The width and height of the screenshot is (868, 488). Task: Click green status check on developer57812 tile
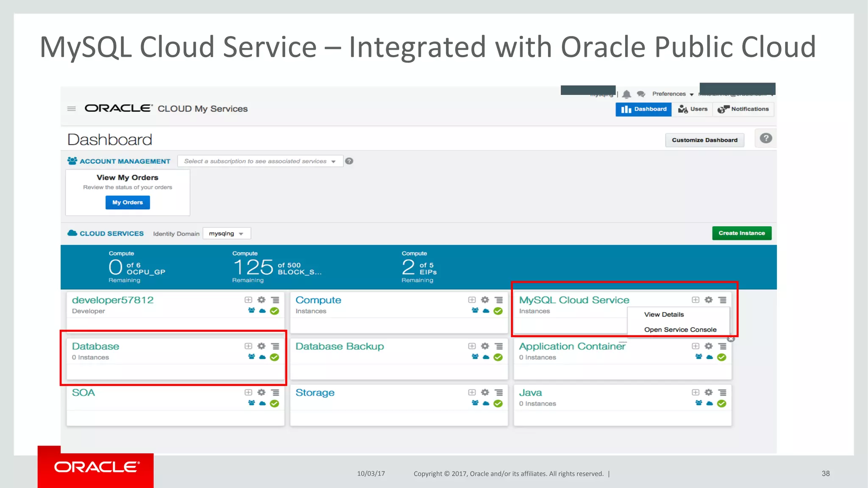[275, 311]
